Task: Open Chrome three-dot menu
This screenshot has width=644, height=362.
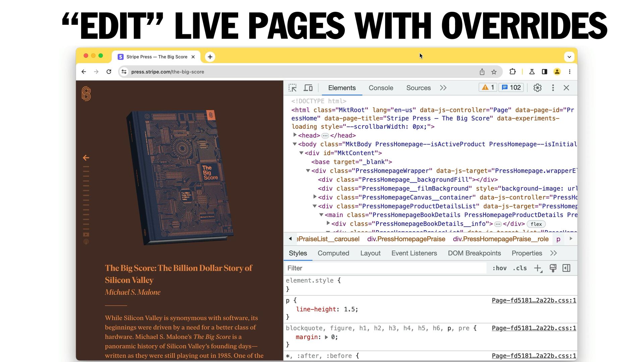Action: tap(570, 72)
